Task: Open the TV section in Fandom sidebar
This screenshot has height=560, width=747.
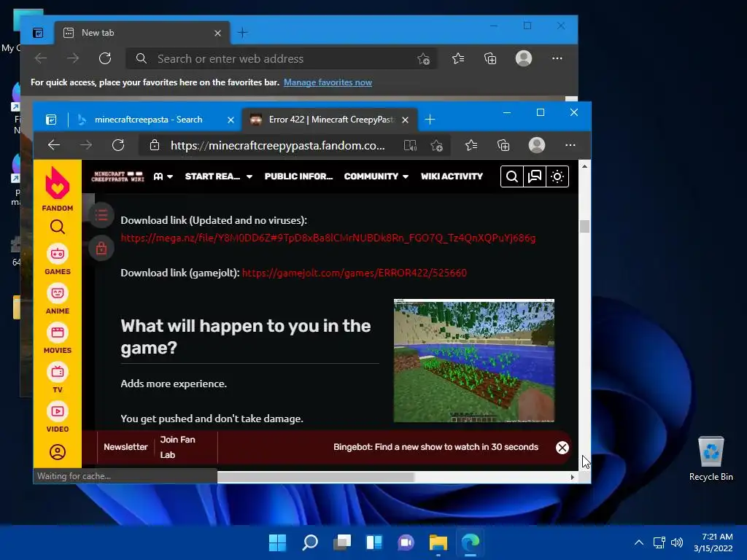Action: coord(57,378)
